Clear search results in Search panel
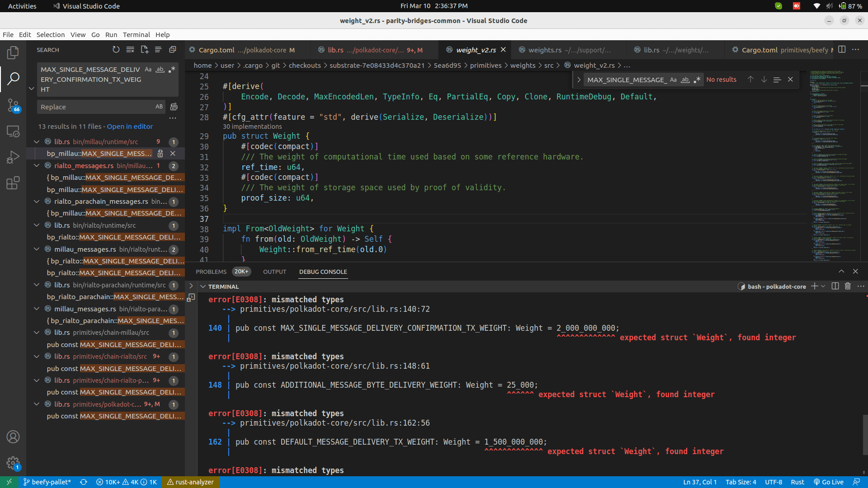Viewport: 868px width, 488px height. coord(130,50)
